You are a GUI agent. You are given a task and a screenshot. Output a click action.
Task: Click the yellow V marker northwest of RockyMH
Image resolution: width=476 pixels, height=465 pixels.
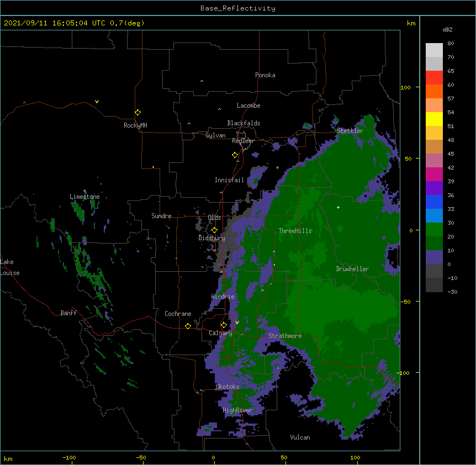(x=97, y=102)
